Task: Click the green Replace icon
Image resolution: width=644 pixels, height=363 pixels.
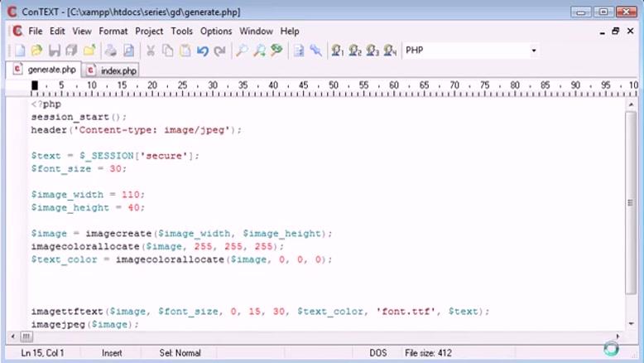Action: tap(276, 51)
